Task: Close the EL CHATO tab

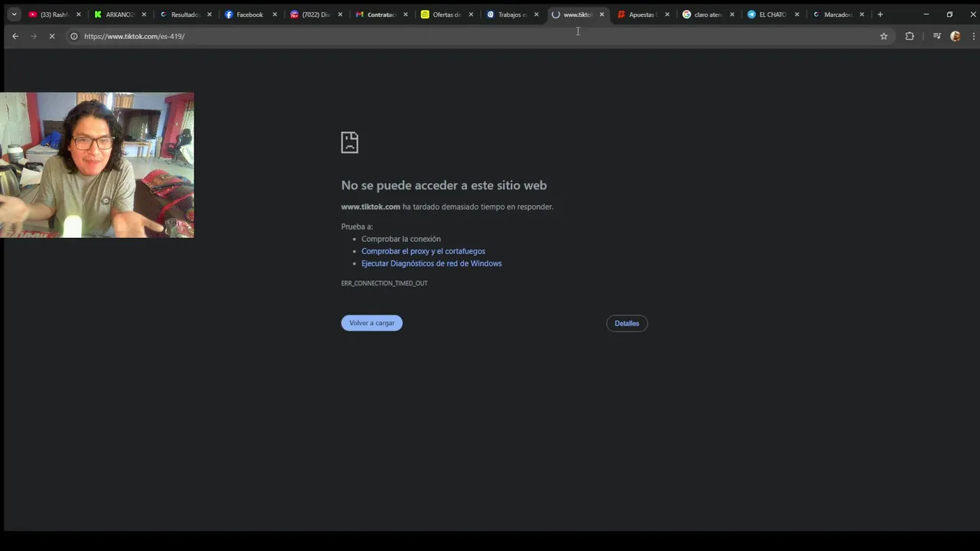Action: tap(797, 15)
